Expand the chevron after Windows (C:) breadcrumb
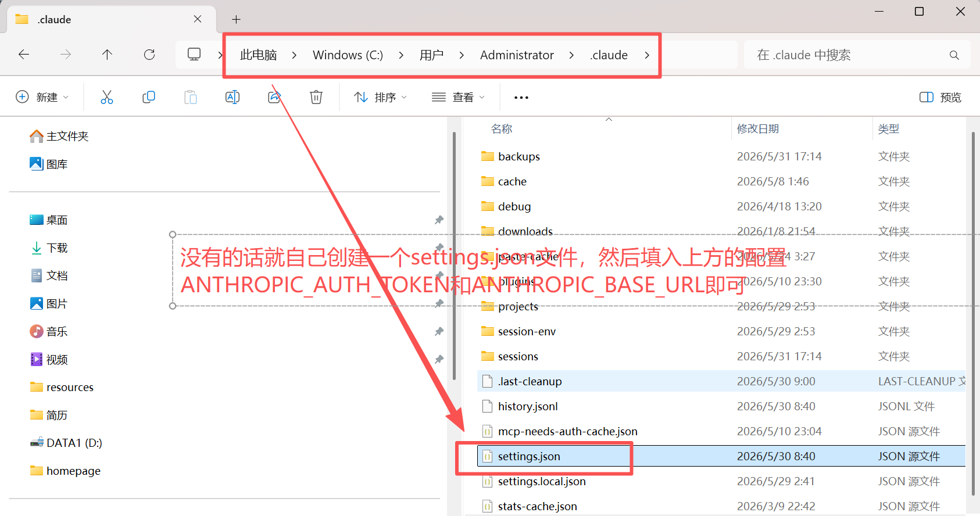Screen dimensions: 980x516 (401, 55)
